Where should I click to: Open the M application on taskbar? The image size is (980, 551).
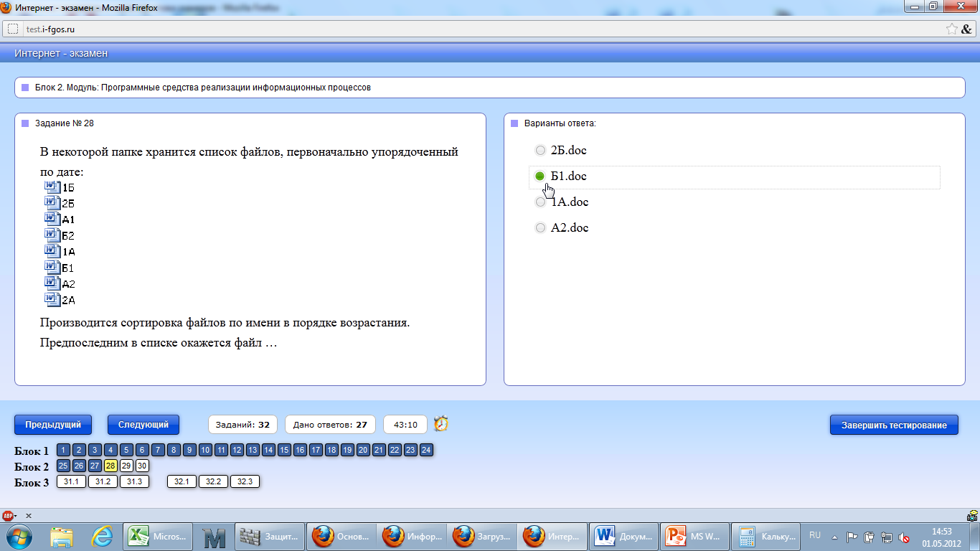[214, 537]
